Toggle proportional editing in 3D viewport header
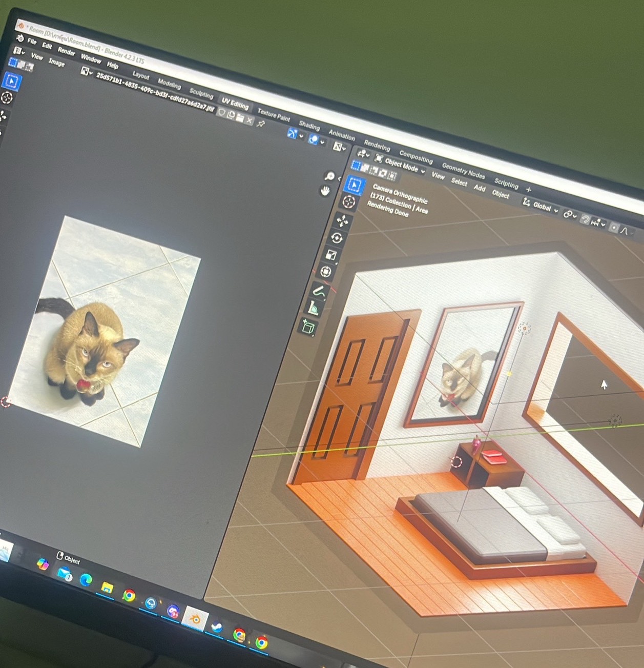This screenshot has width=644, height=668. coord(613,228)
